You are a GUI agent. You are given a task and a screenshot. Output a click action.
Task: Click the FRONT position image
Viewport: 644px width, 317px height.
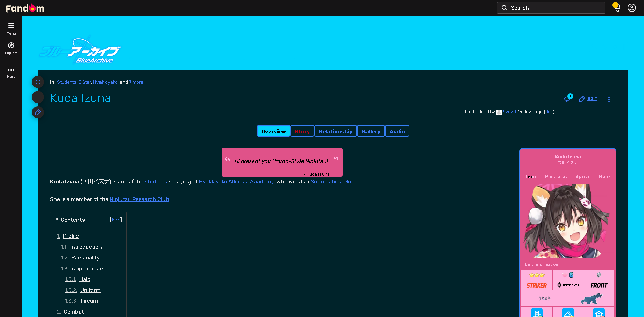[599, 285]
